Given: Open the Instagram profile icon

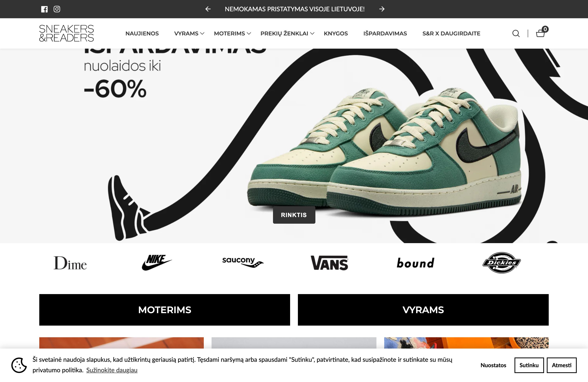Looking at the screenshot, I should click(x=57, y=9).
